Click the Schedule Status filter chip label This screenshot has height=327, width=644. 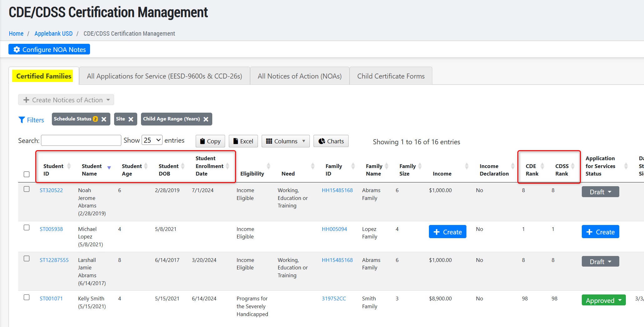click(x=72, y=119)
